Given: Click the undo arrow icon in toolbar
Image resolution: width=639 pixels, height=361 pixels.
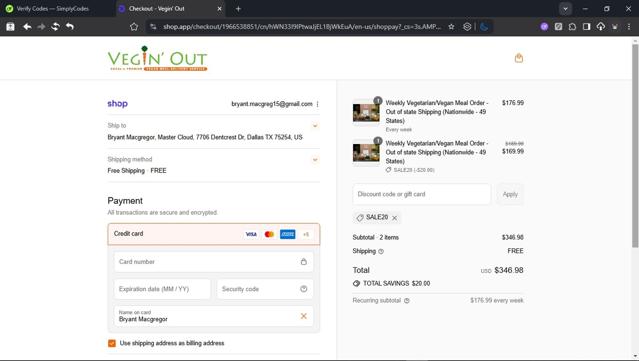Looking at the screenshot, I should [x=70, y=26].
